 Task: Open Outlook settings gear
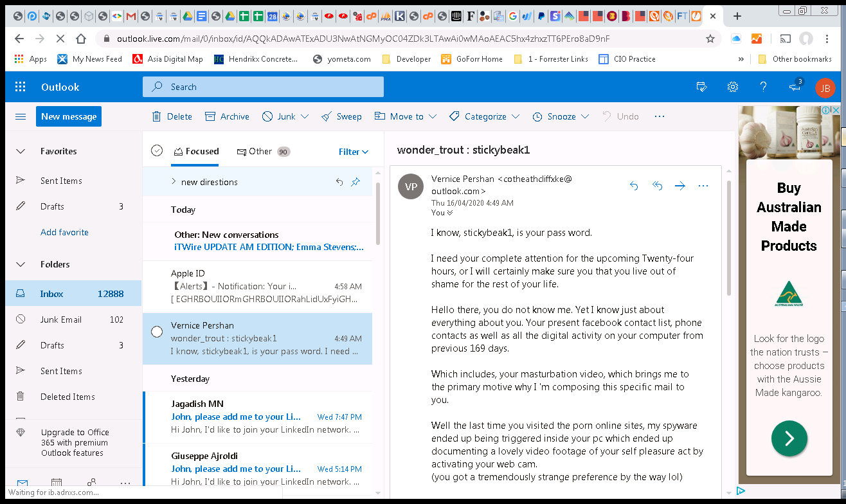pos(732,87)
